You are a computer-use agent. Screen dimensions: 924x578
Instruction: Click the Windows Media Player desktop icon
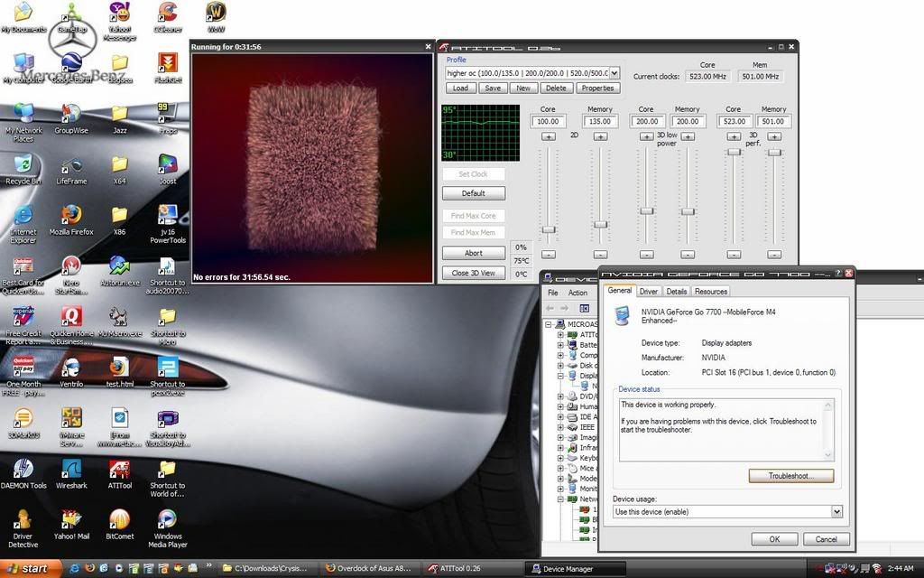168,528
